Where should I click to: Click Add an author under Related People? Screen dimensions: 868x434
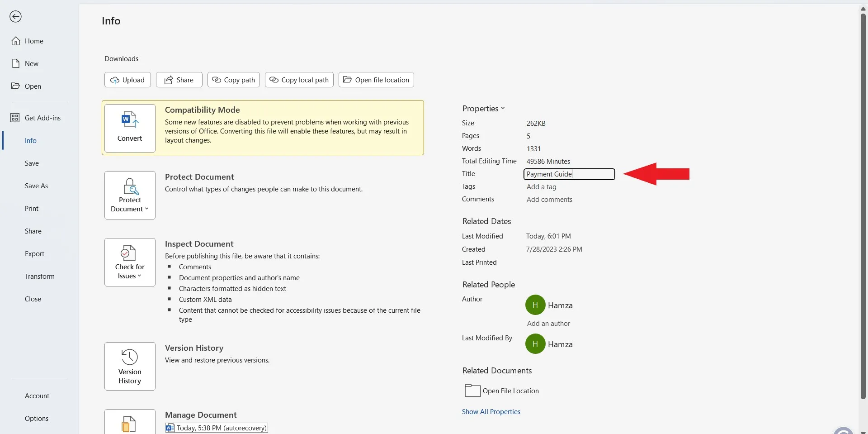click(x=548, y=323)
